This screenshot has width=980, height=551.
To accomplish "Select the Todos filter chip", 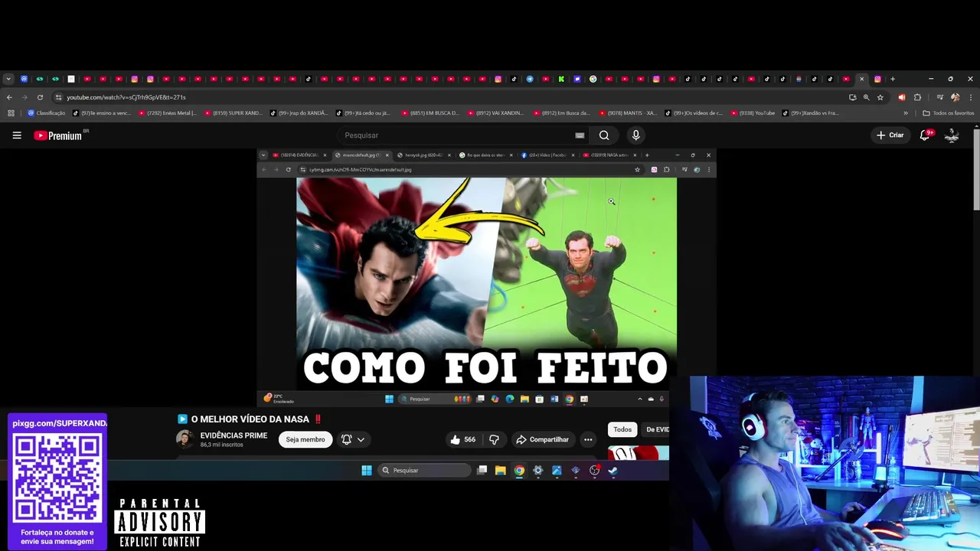I will click(x=622, y=429).
